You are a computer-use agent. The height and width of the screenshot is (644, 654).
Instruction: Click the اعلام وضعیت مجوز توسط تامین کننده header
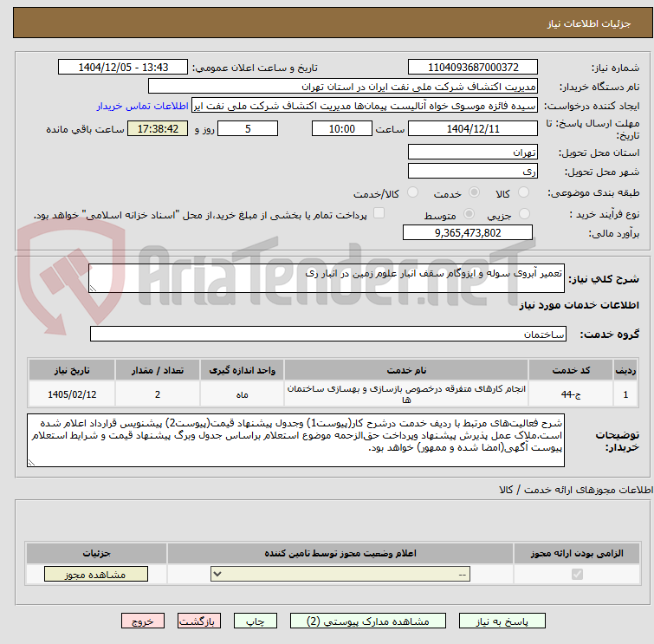[x=340, y=553]
